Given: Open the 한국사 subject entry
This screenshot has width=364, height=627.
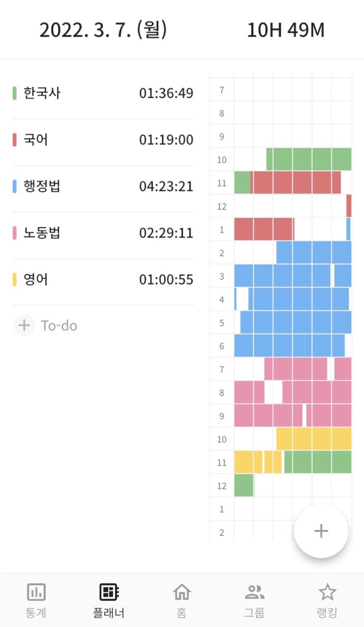Looking at the screenshot, I should (103, 93).
